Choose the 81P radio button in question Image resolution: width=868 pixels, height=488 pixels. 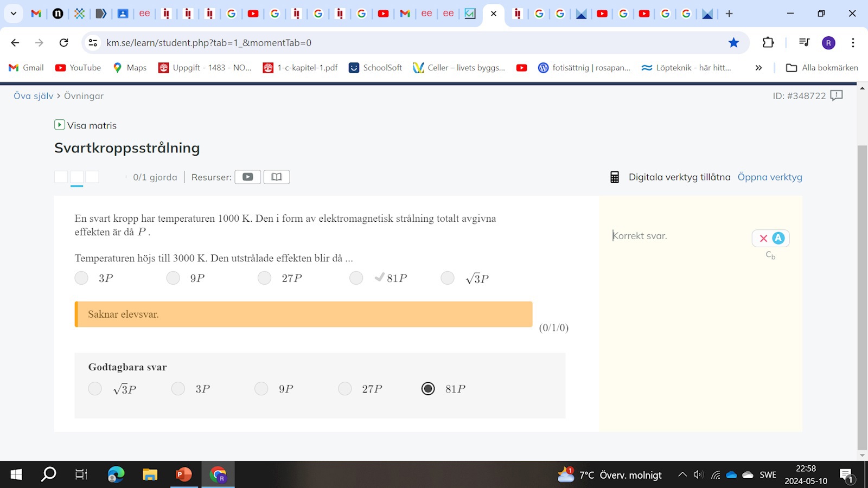(x=356, y=278)
